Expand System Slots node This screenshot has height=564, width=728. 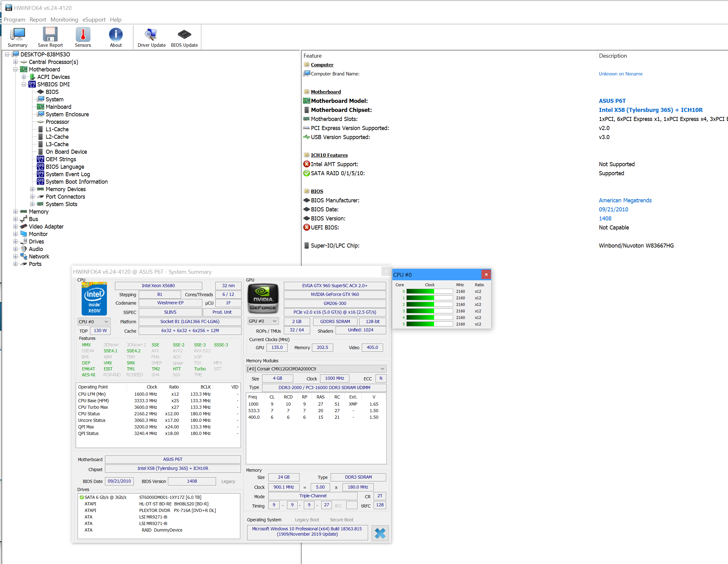[x=32, y=204]
